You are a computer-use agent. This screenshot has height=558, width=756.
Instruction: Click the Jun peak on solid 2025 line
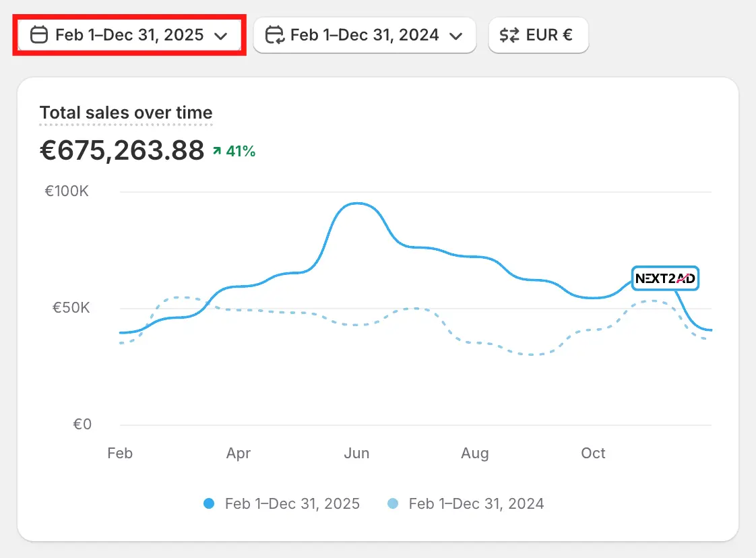[357, 203]
